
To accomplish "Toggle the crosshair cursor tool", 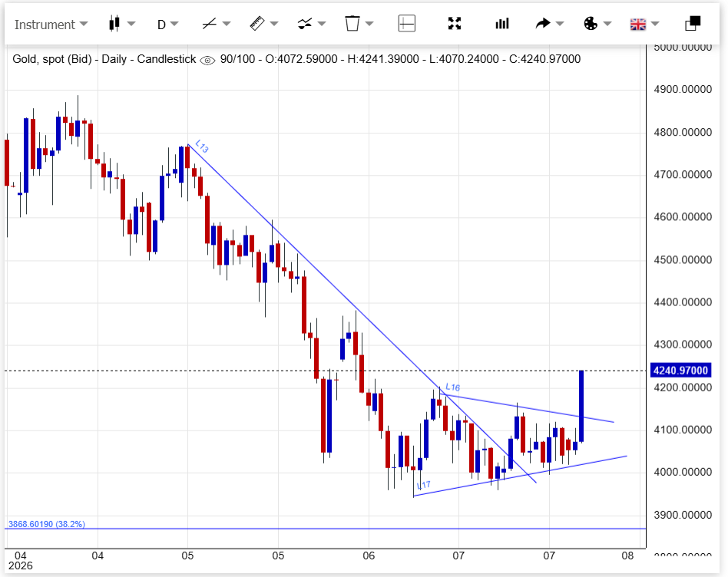I will (x=407, y=23).
